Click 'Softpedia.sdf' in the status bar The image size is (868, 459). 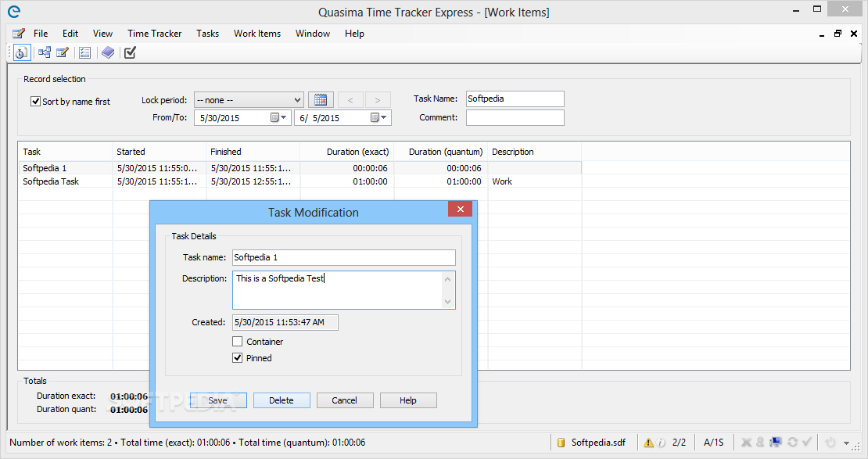(598, 443)
